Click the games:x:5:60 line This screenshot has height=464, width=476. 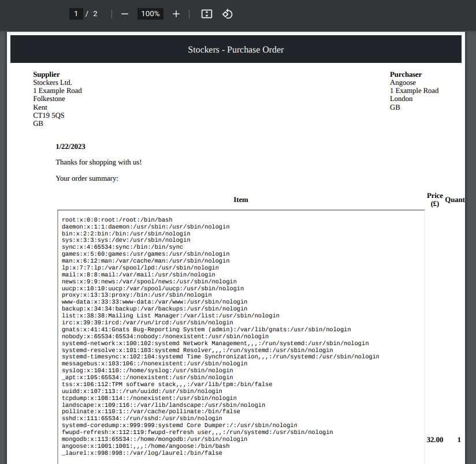146,254
